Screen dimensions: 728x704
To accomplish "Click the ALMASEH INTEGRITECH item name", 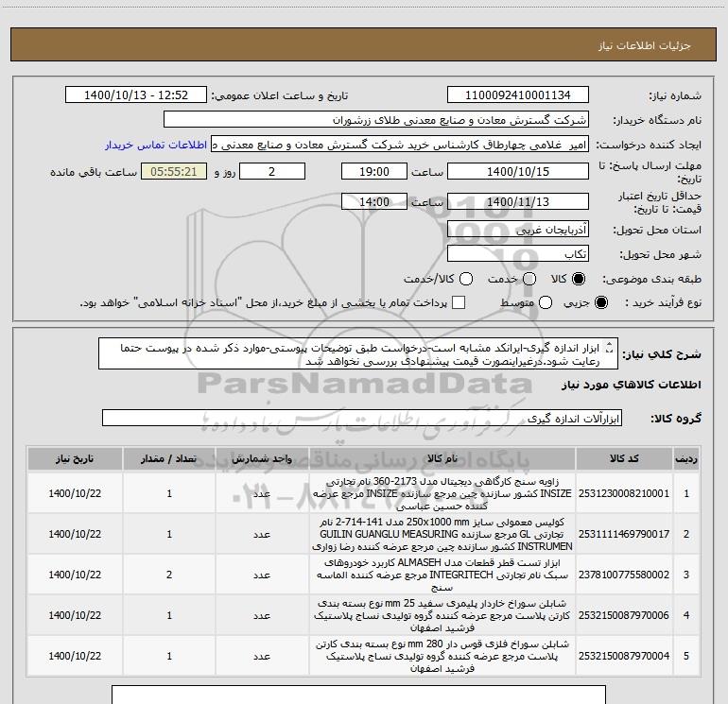I will tap(442, 575).
